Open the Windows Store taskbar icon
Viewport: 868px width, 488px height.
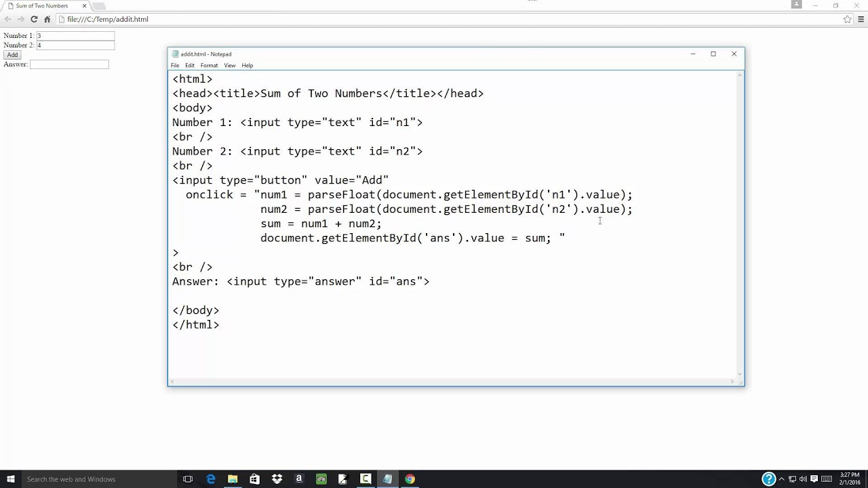pyautogui.click(x=254, y=479)
